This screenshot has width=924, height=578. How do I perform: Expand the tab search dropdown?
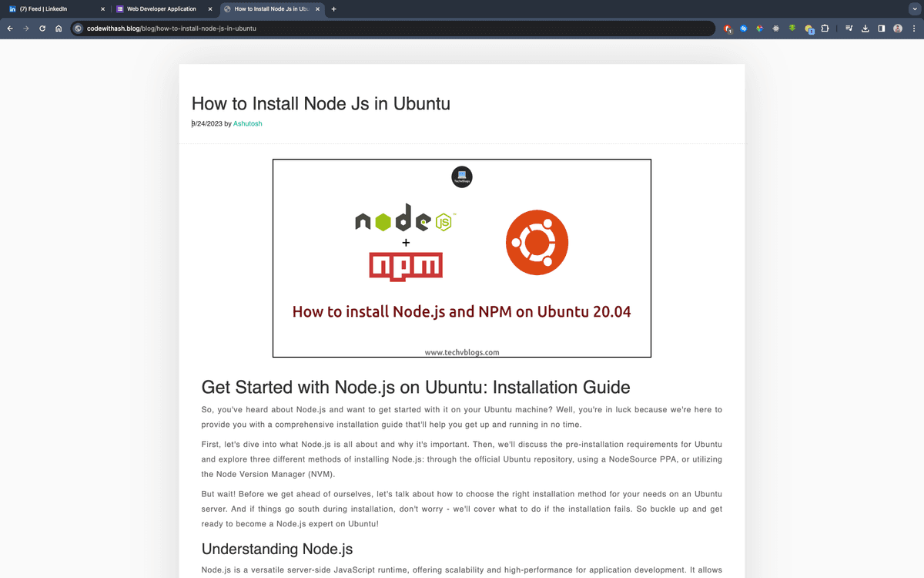(913, 9)
